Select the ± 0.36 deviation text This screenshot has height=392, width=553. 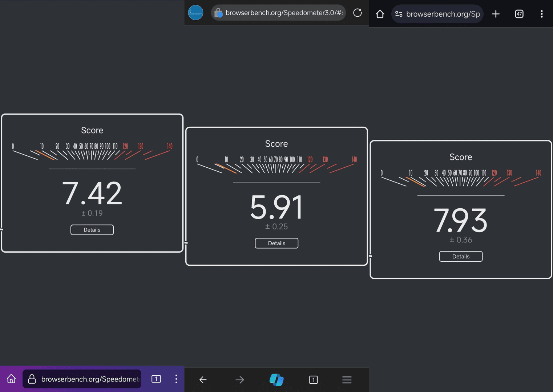pos(461,240)
